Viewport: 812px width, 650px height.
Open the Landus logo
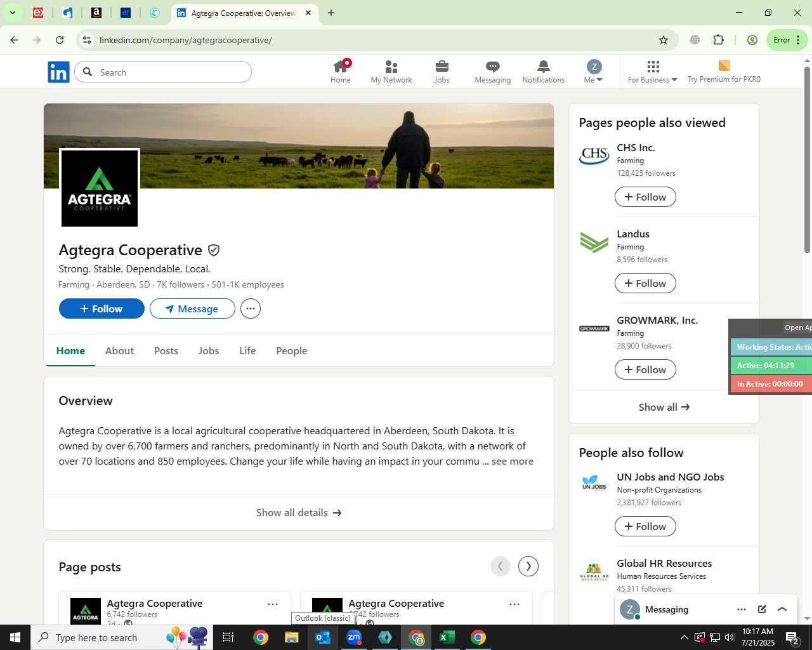594,242
